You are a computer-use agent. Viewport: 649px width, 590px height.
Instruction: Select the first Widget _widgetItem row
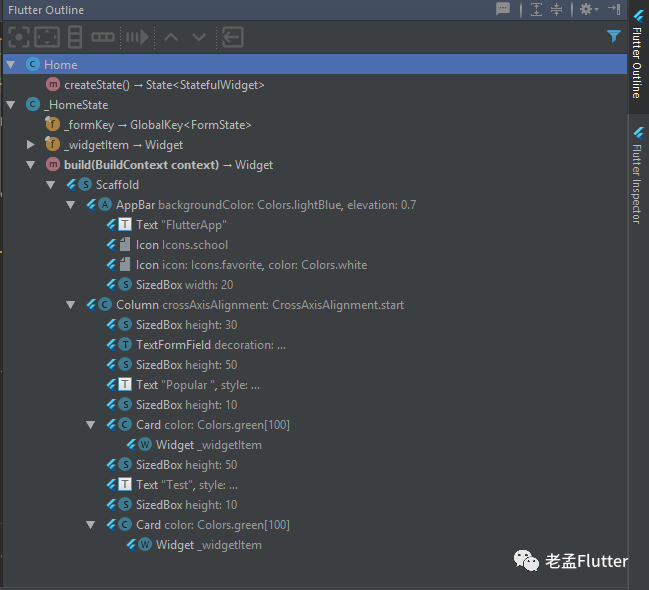click(315, 445)
